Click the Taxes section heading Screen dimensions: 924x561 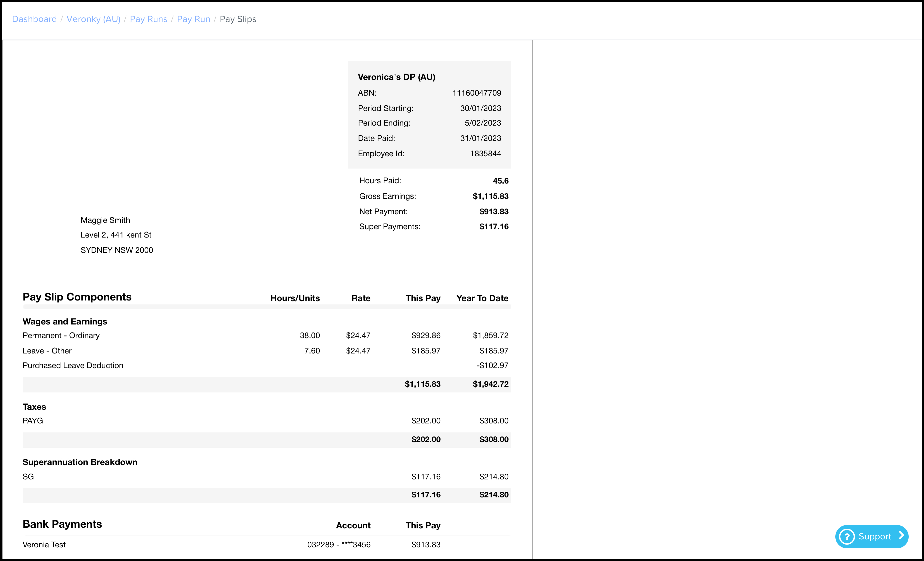pyautogui.click(x=34, y=407)
